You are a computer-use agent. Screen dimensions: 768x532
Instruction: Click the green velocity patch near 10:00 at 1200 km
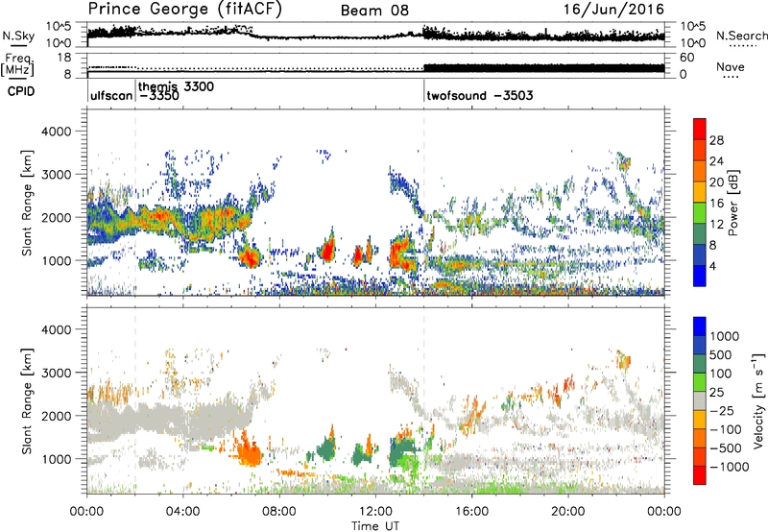click(x=325, y=448)
